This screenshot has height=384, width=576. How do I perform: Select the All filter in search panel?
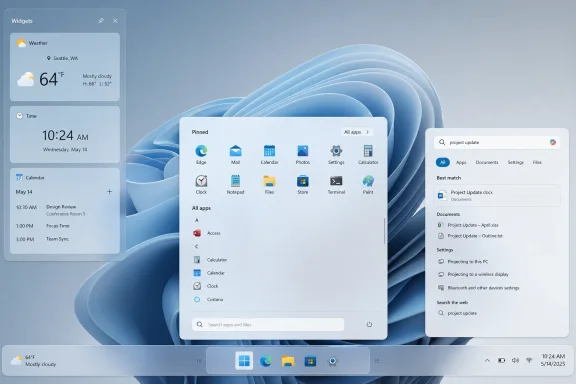pos(443,162)
